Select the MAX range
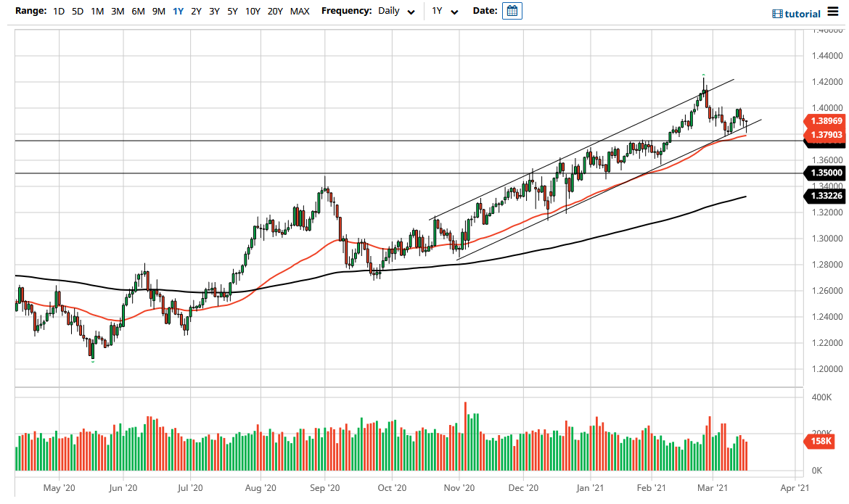 pyautogui.click(x=300, y=11)
